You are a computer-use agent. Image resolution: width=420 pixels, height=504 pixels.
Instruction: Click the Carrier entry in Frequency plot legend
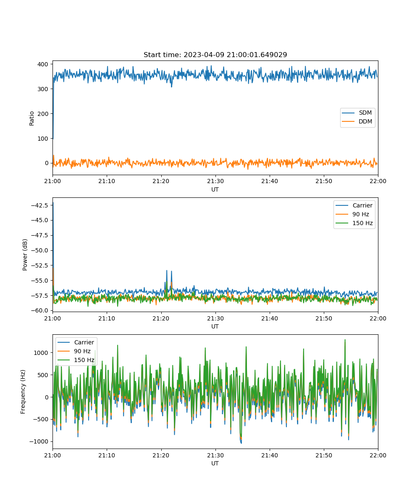click(x=76, y=342)
